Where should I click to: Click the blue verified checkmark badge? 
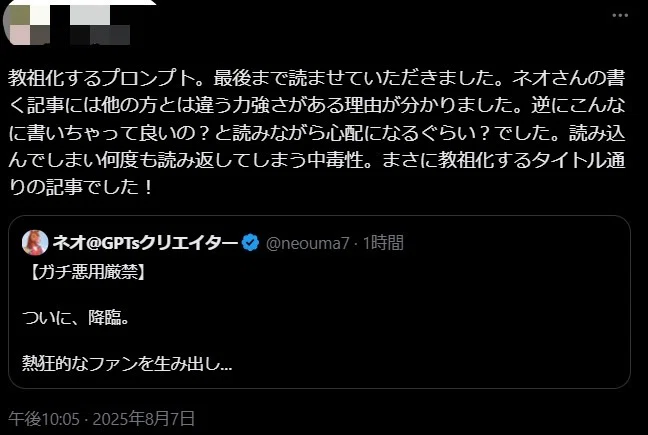click(x=250, y=243)
